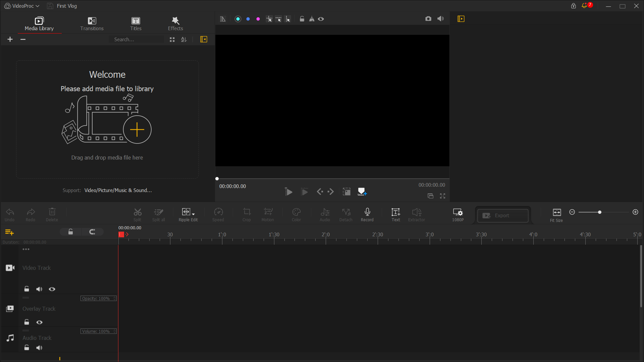Add Text with the Text tool

pos(396,215)
